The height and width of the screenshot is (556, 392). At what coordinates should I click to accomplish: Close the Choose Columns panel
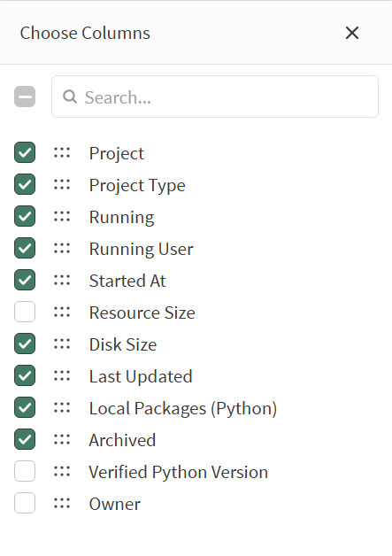click(x=352, y=33)
